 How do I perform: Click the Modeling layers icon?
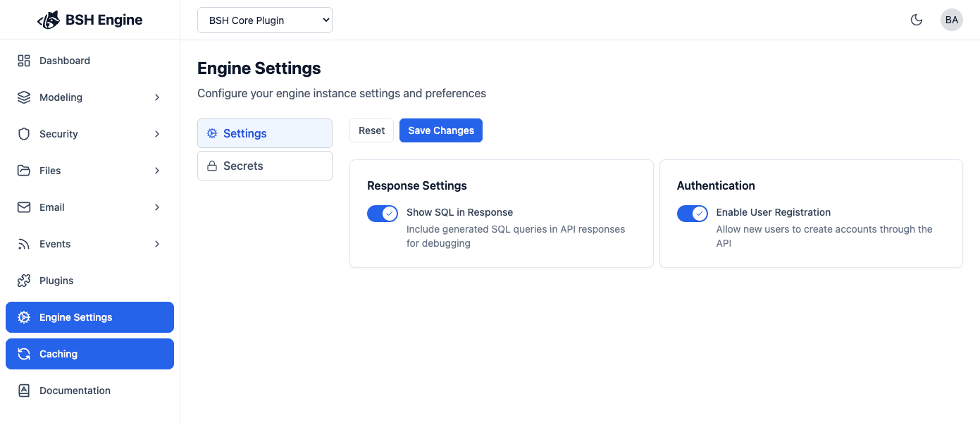pos(23,97)
